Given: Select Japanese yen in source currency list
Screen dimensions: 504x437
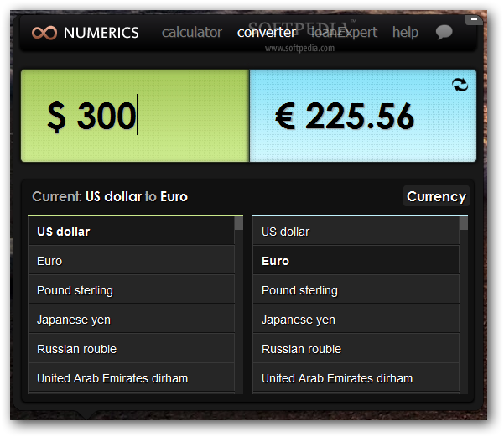Looking at the screenshot, I should 132,319.
